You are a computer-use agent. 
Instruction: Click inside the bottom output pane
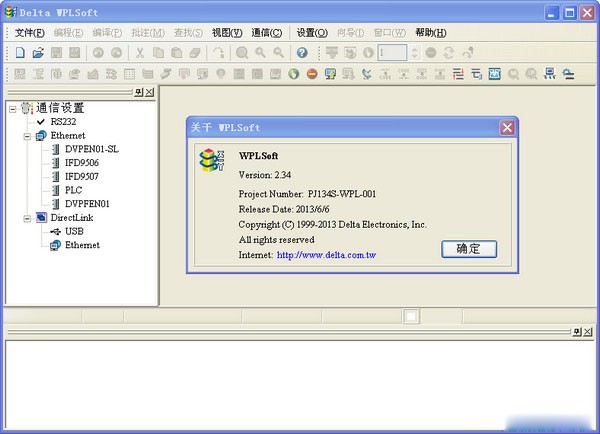coord(299,385)
